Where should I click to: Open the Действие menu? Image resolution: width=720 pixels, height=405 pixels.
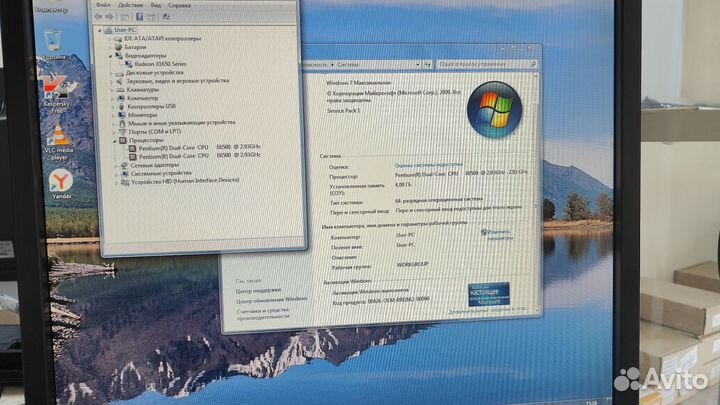[x=130, y=4]
